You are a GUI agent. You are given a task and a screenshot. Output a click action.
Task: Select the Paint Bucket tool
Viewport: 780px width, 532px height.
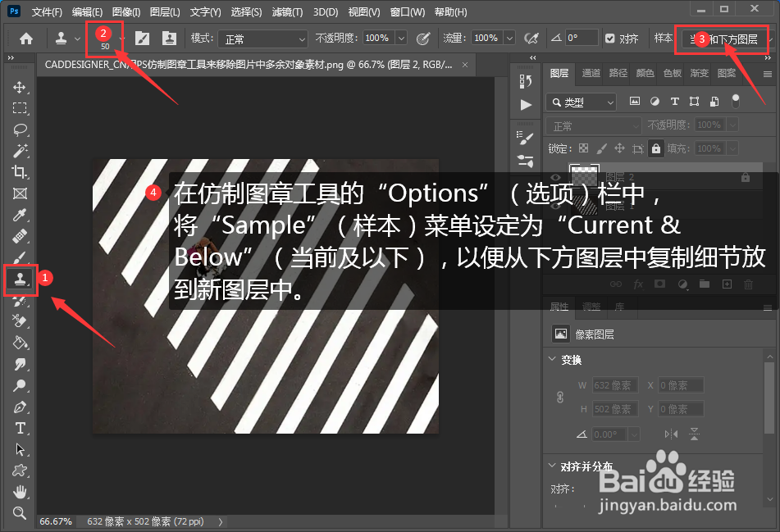click(x=20, y=343)
